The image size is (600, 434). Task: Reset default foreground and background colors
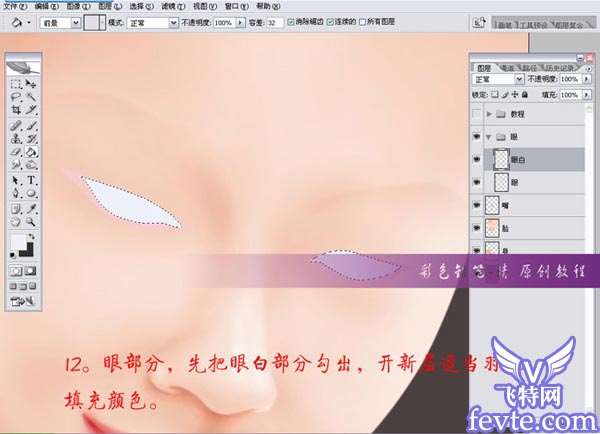coord(13,255)
